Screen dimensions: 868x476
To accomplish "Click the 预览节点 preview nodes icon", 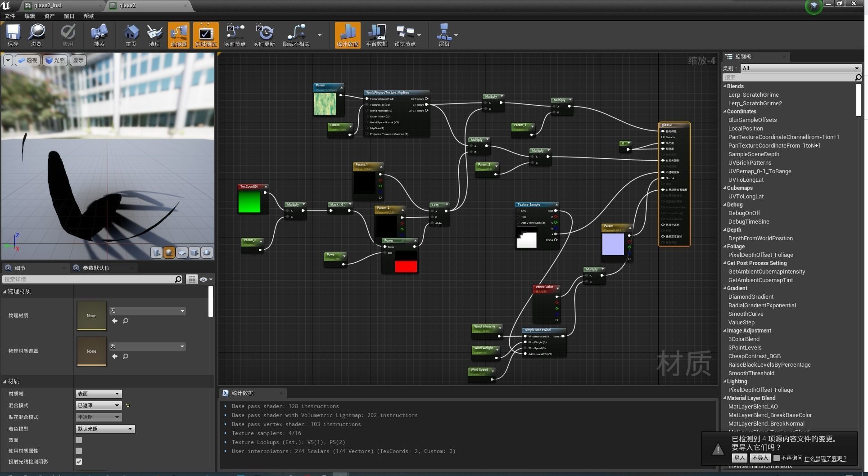I will (x=405, y=35).
